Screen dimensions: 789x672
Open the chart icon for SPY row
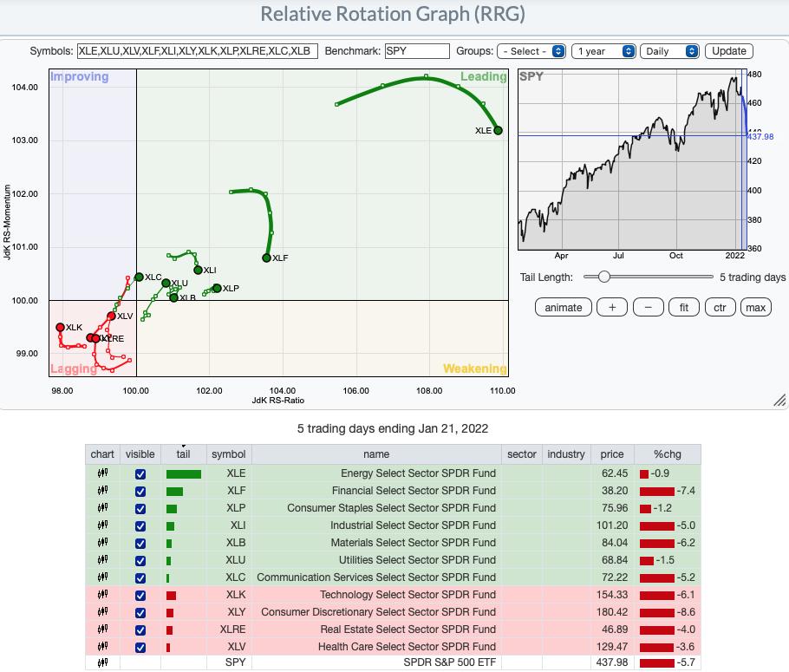point(102,664)
